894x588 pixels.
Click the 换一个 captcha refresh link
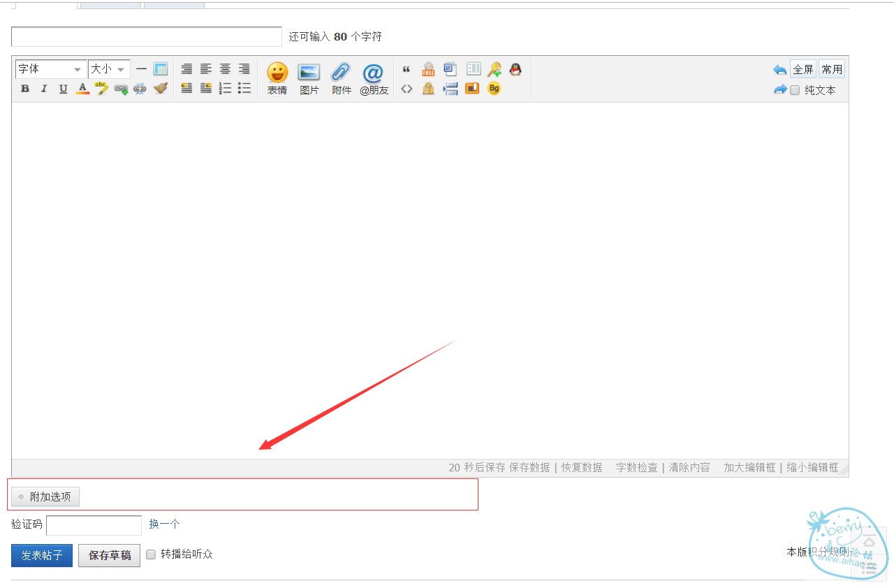(x=164, y=524)
